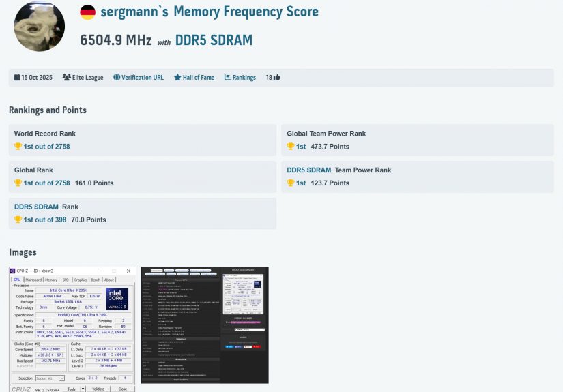563x392 pixels.
Task: Click the Elite League people icon
Action: (66, 78)
